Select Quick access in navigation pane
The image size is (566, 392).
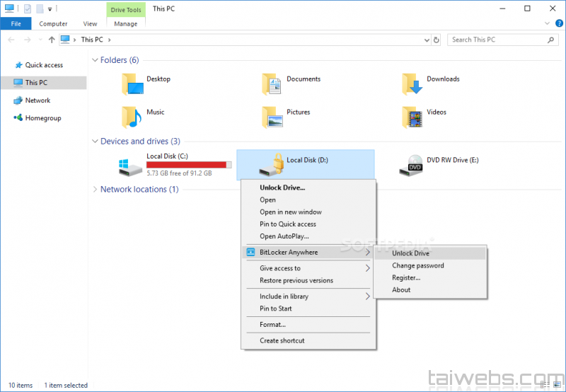[x=44, y=65]
